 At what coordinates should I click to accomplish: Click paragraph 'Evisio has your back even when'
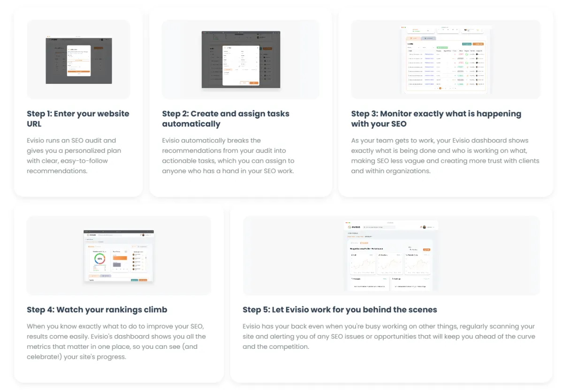(x=389, y=336)
